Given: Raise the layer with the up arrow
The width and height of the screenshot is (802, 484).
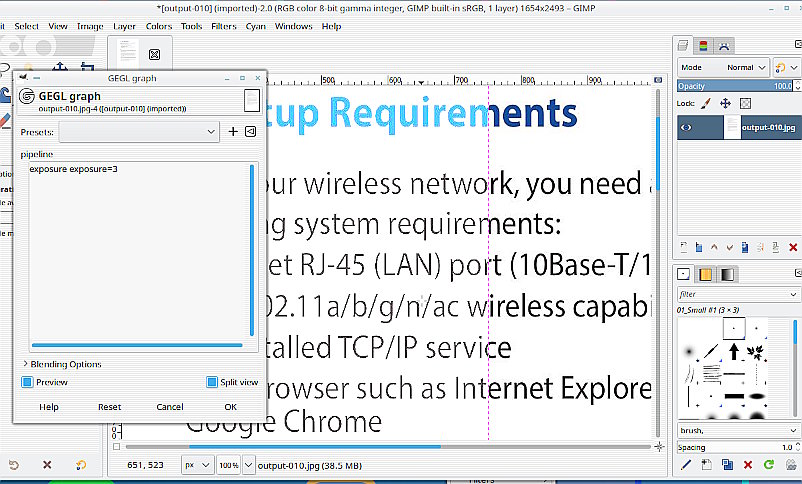Looking at the screenshot, I should (714, 247).
